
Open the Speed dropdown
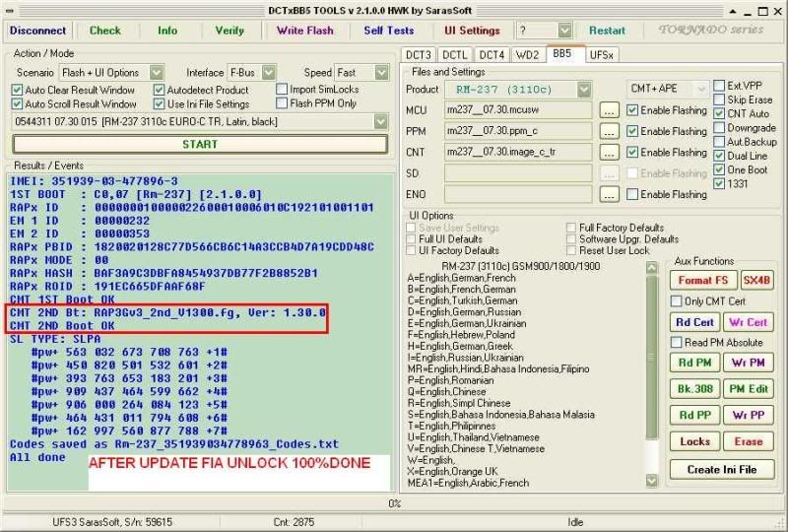point(381,73)
